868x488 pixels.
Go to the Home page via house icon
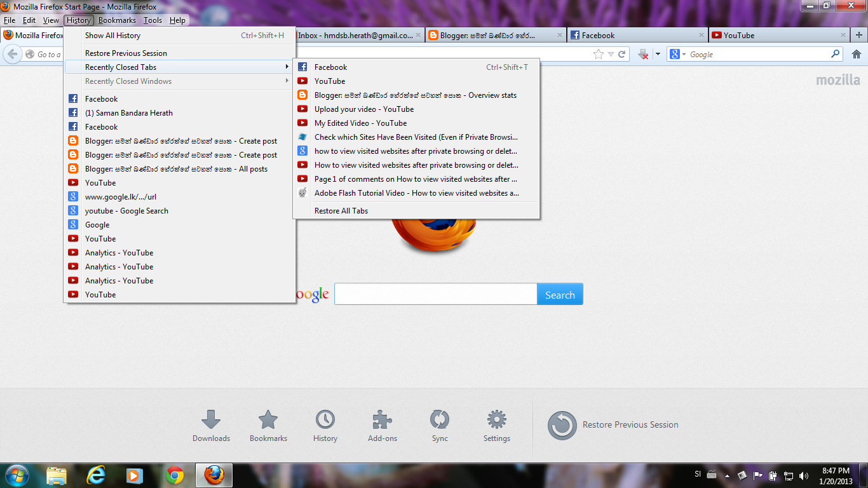point(857,55)
